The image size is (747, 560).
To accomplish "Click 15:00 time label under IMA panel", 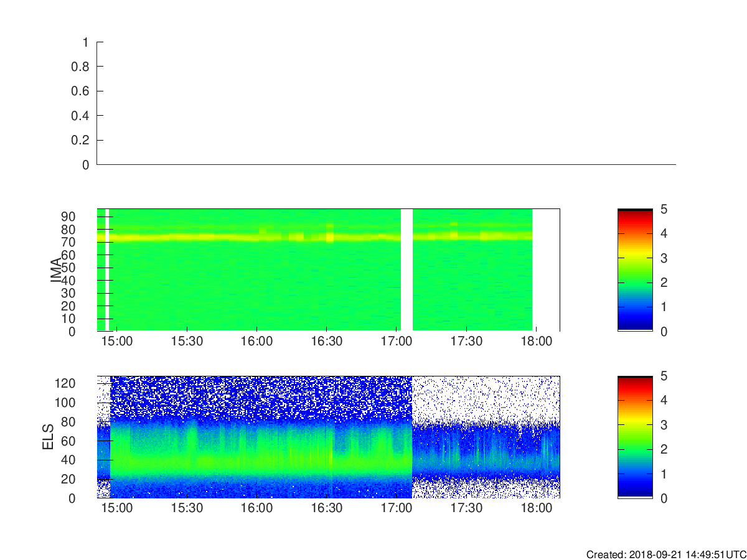I will [117, 341].
